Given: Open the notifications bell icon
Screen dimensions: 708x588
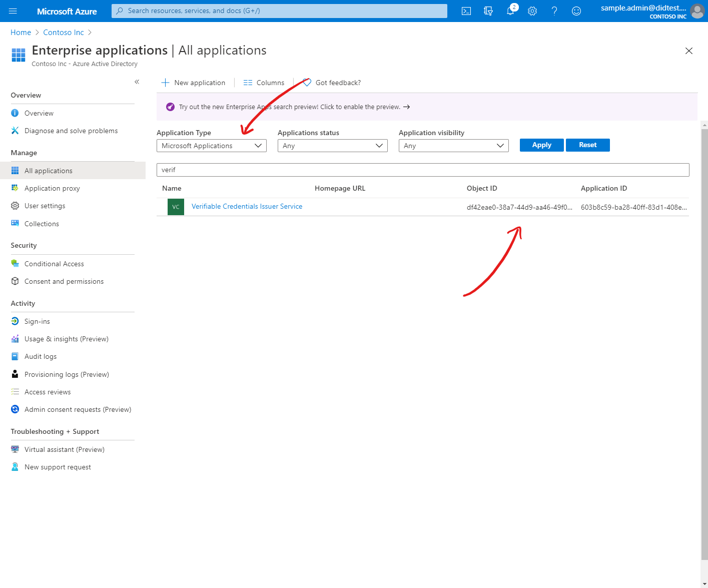Looking at the screenshot, I should click(x=510, y=11).
